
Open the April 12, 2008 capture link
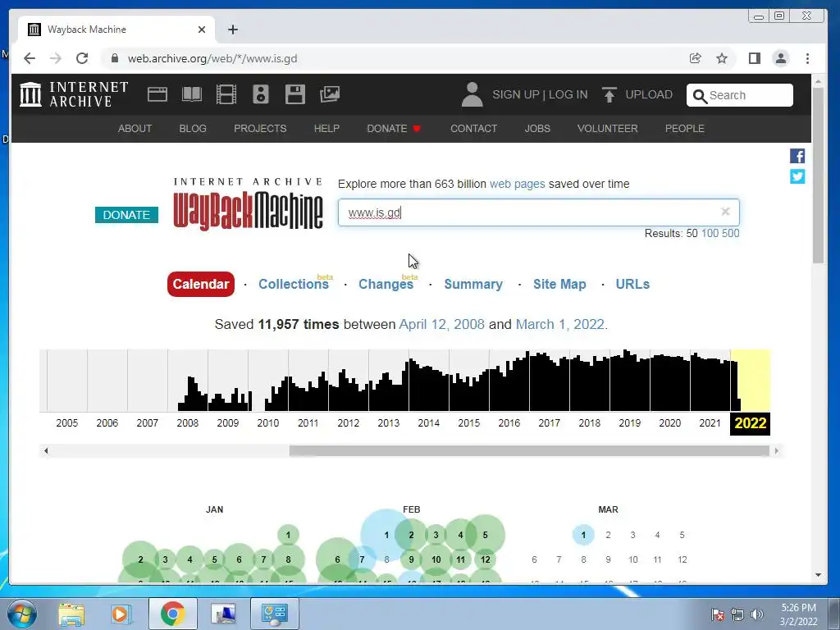[441, 324]
